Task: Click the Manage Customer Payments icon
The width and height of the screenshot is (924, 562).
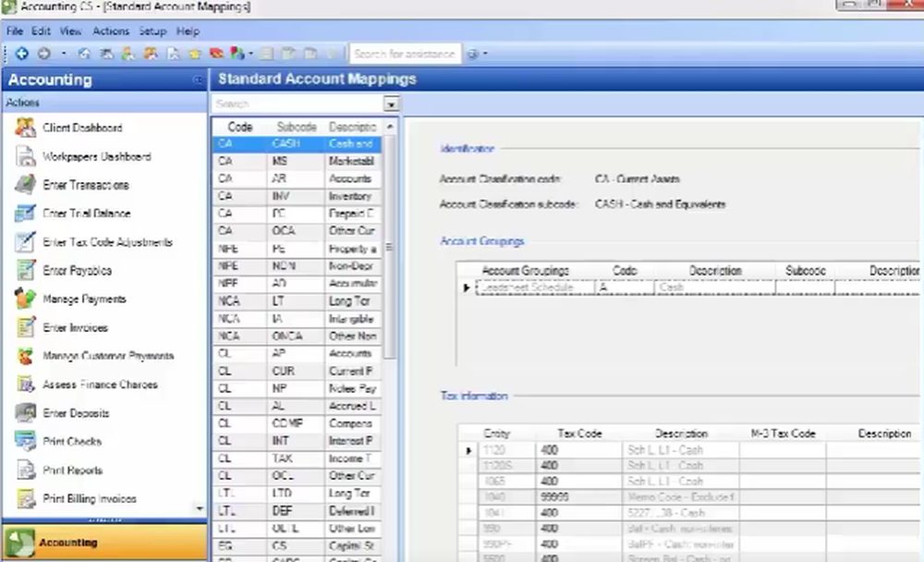Action: (25, 356)
